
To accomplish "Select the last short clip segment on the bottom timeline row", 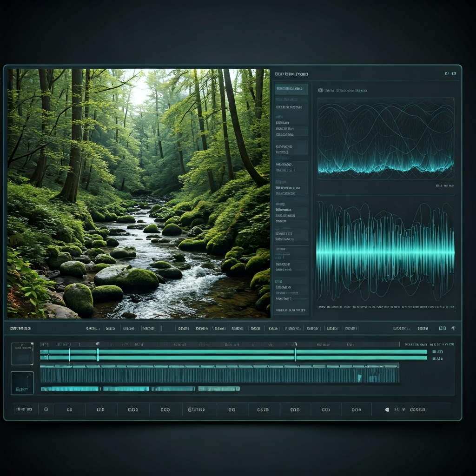I will 218,389.
